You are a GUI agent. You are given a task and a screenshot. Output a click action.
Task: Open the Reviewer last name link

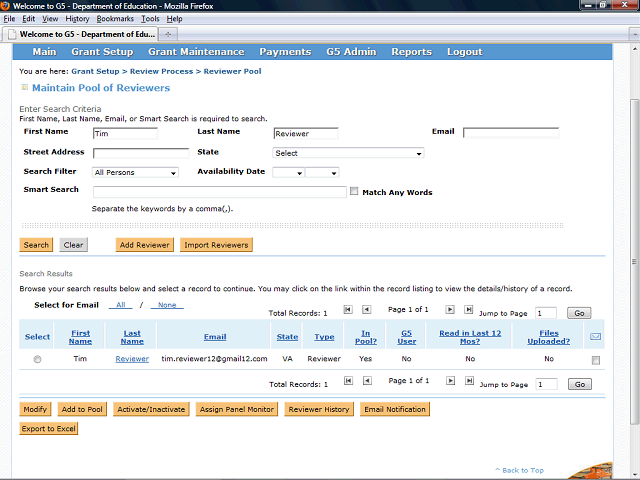click(x=132, y=359)
